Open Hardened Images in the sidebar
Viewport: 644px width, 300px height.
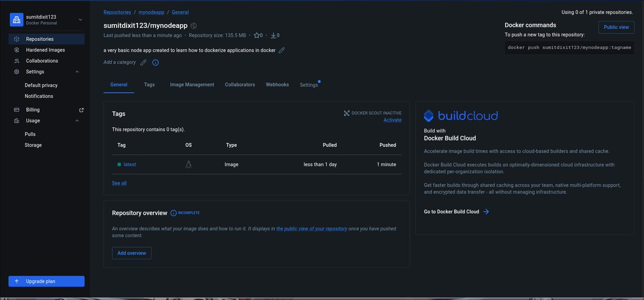pos(47,50)
